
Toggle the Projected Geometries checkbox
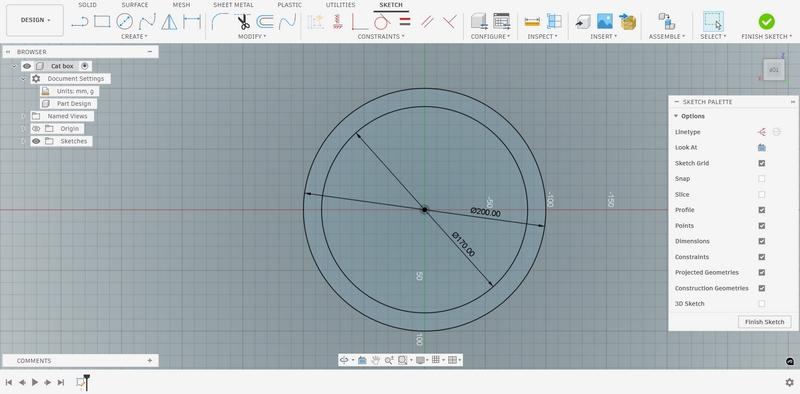tap(762, 273)
